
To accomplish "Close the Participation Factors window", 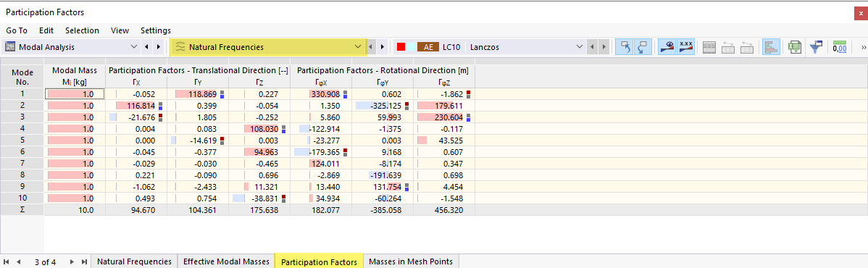I will click(x=861, y=12).
